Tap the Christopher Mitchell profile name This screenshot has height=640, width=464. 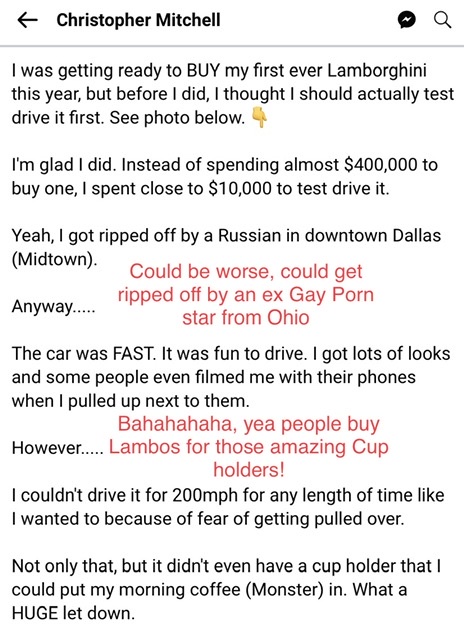138,20
